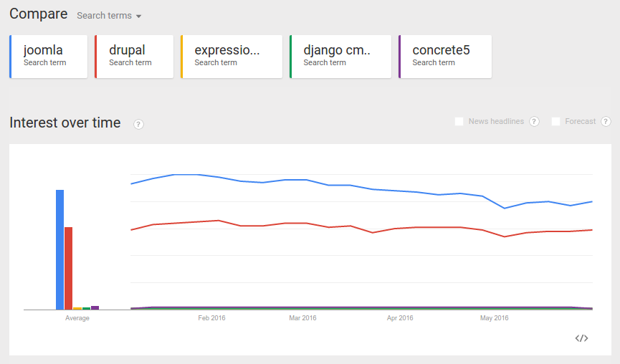The height and width of the screenshot is (364, 620).
Task: Select the joomla search term card
Action: coord(49,56)
